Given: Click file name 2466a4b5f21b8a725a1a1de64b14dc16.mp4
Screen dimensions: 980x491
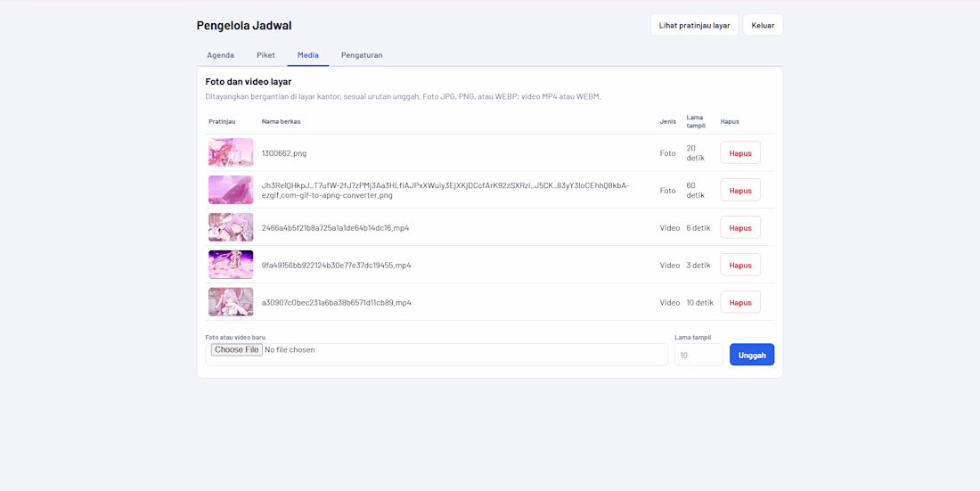Looking at the screenshot, I should 336,227.
